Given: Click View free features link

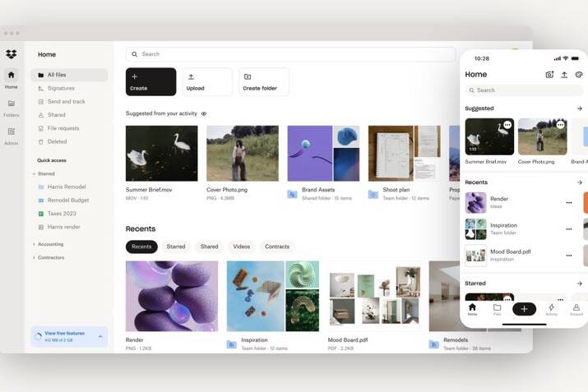Looking at the screenshot, I should tap(64, 333).
